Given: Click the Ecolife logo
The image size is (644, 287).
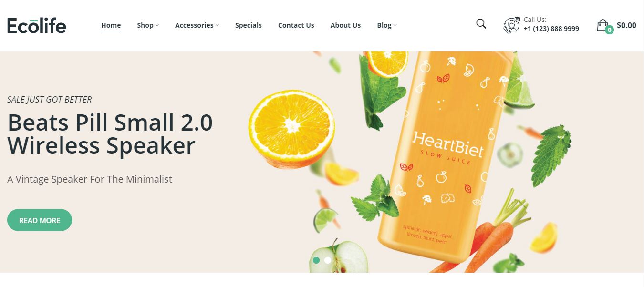Looking at the screenshot, I should click(37, 25).
